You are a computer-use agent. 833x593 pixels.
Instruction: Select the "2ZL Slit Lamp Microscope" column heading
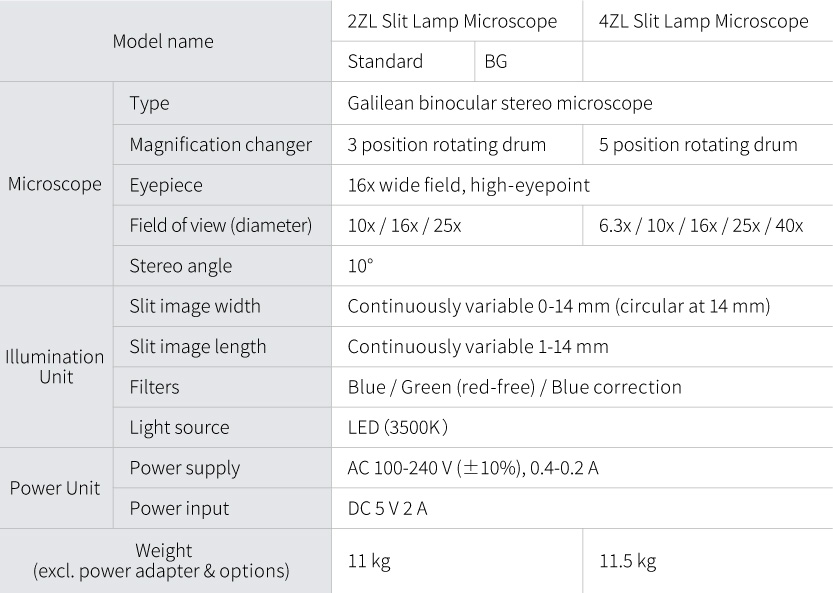tap(452, 21)
